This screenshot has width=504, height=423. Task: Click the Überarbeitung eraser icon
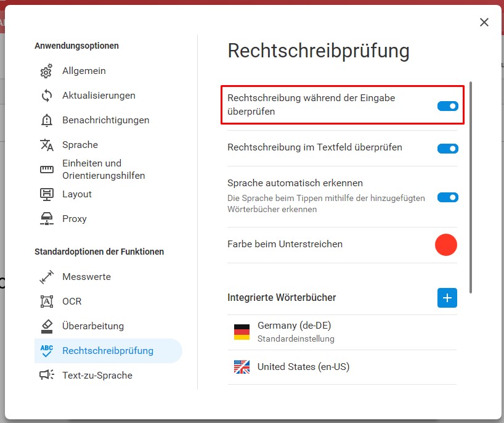tap(47, 326)
